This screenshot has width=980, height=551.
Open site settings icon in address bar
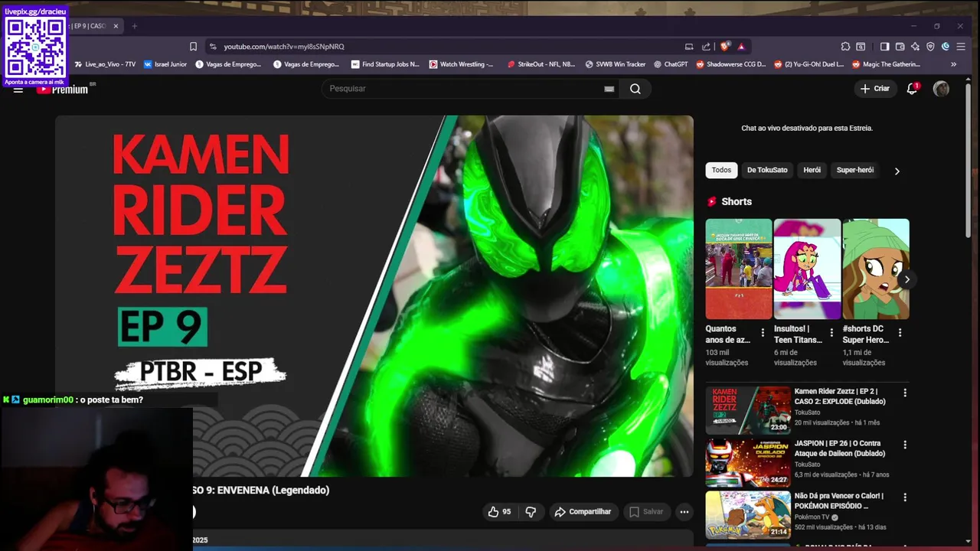click(213, 47)
